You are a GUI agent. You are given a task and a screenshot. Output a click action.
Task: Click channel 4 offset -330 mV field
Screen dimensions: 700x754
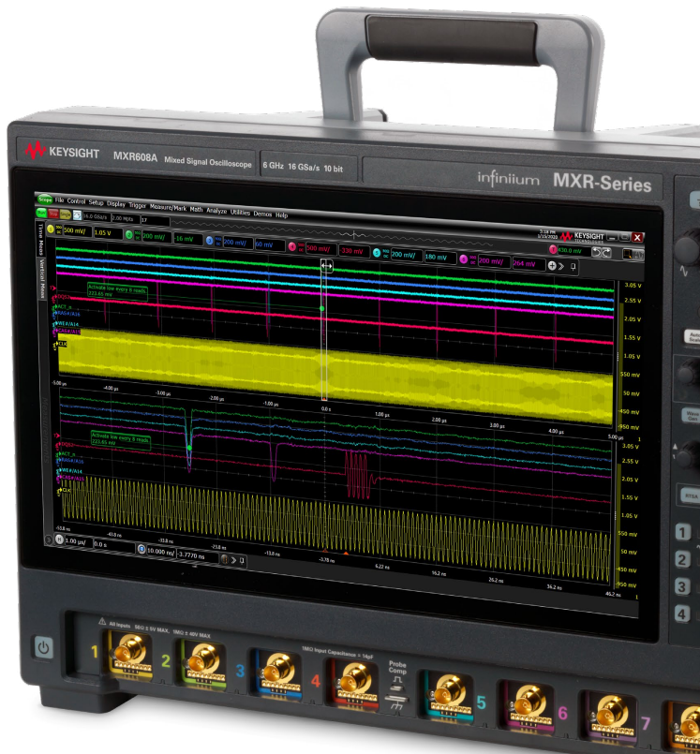[353, 251]
